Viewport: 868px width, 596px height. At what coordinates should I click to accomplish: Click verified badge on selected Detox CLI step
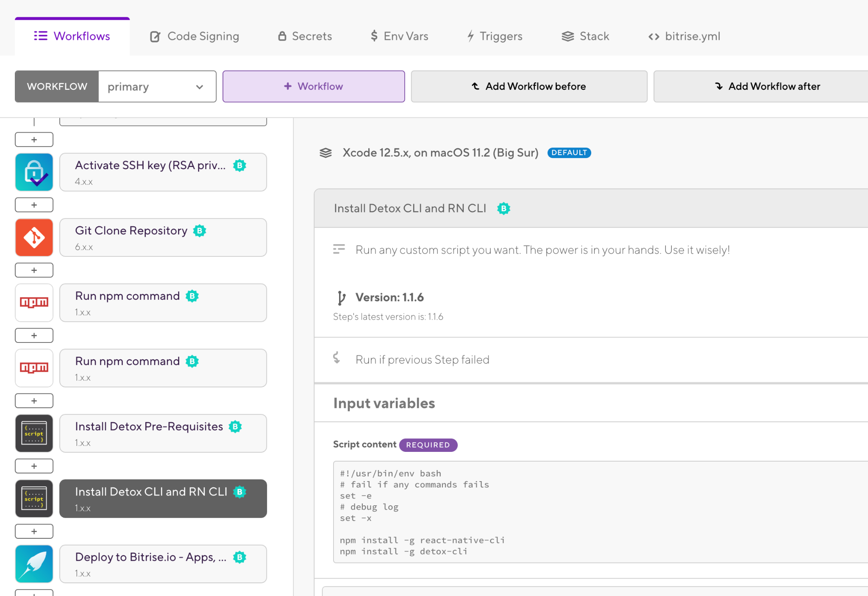(x=240, y=492)
